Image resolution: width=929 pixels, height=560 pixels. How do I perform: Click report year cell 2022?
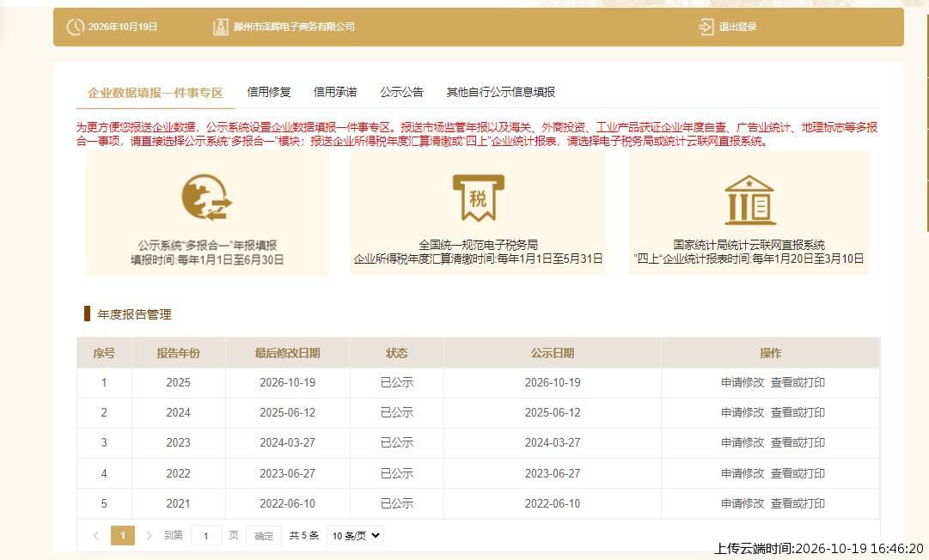pos(179,473)
